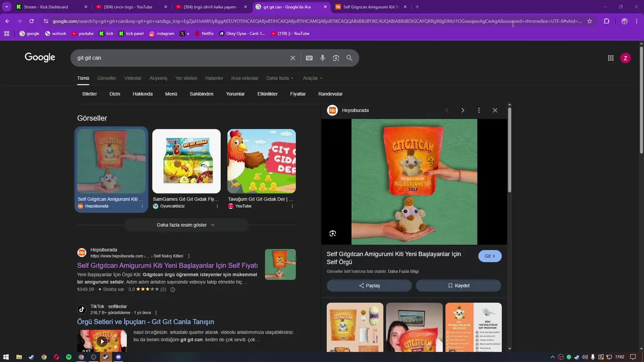644x362 pixels.
Task: Reload the page in Chrome
Action: coord(31,21)
